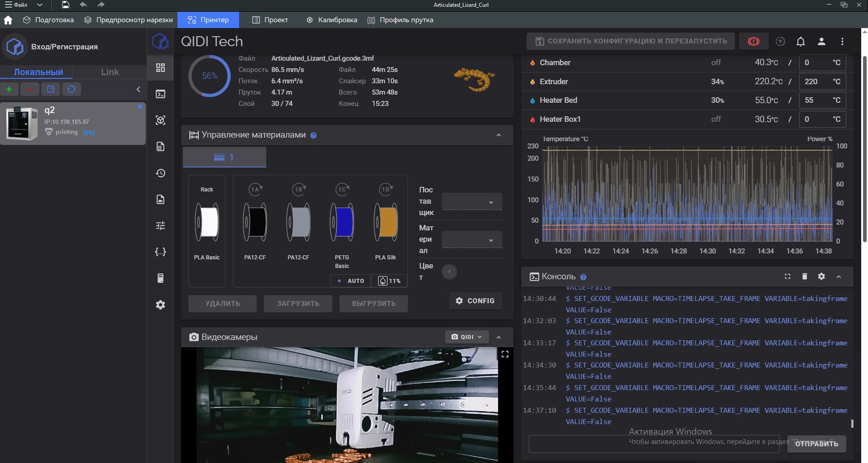This screenshot has width=868, height=463.
Task: Clear the console with trash icon
Action: coord(805,277)
